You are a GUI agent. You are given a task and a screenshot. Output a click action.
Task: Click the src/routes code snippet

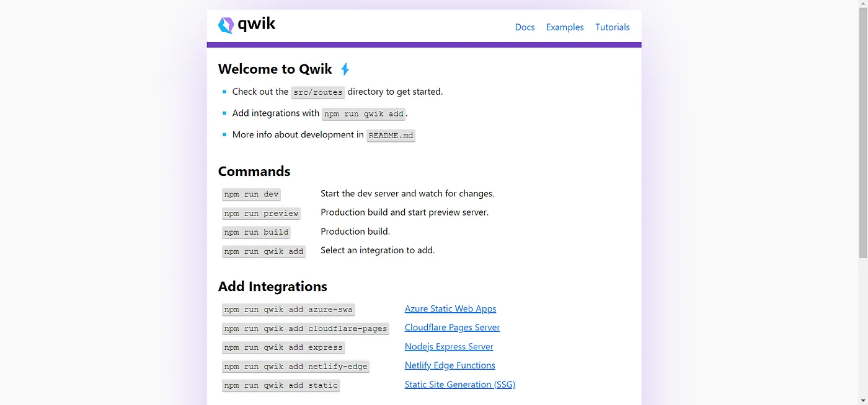click(x=318, y=92)
